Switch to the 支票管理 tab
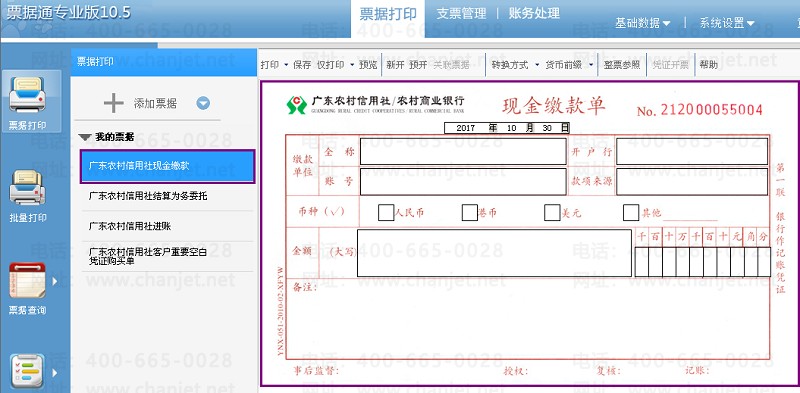This screenshot has width=800, height=393. [x=461, y=14]
